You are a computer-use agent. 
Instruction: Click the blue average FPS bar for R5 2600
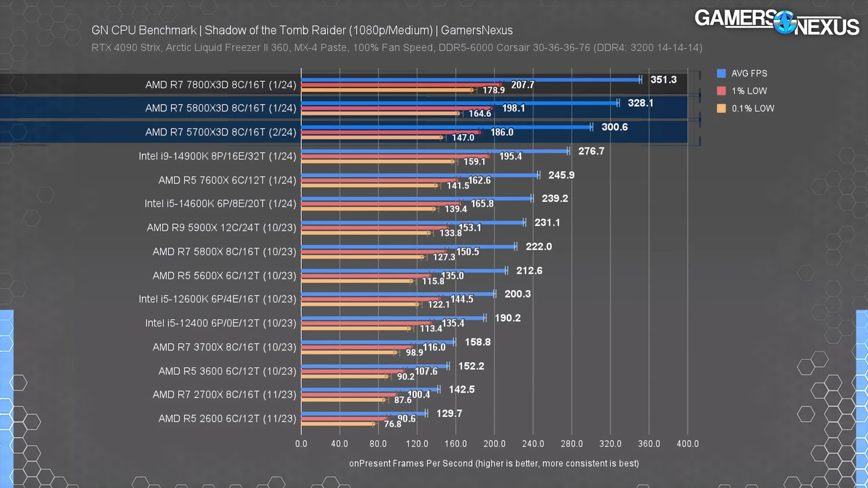(364, 413)
